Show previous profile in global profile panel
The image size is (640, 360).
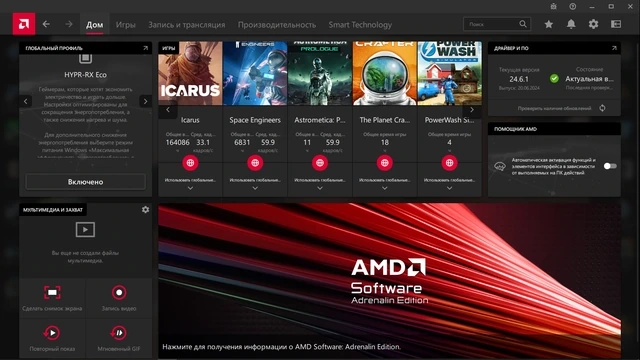pyautogui.click(x=25, y=101)
